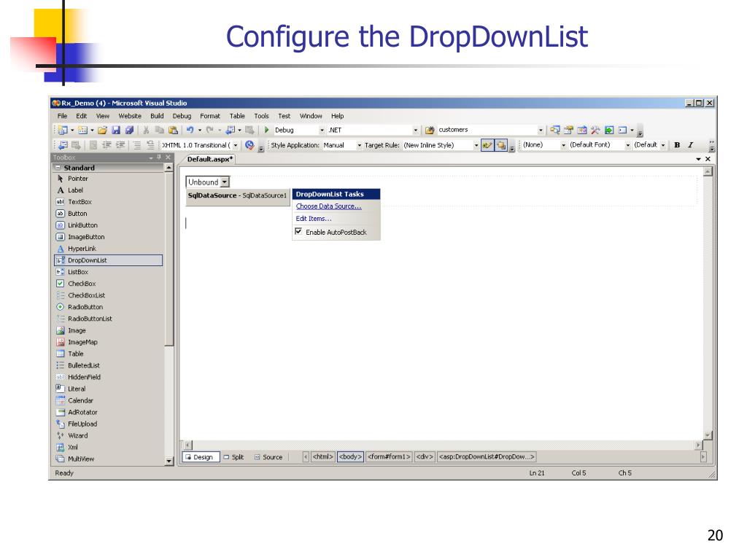Click the Bold B formatting icon

[x=677, y=145]
